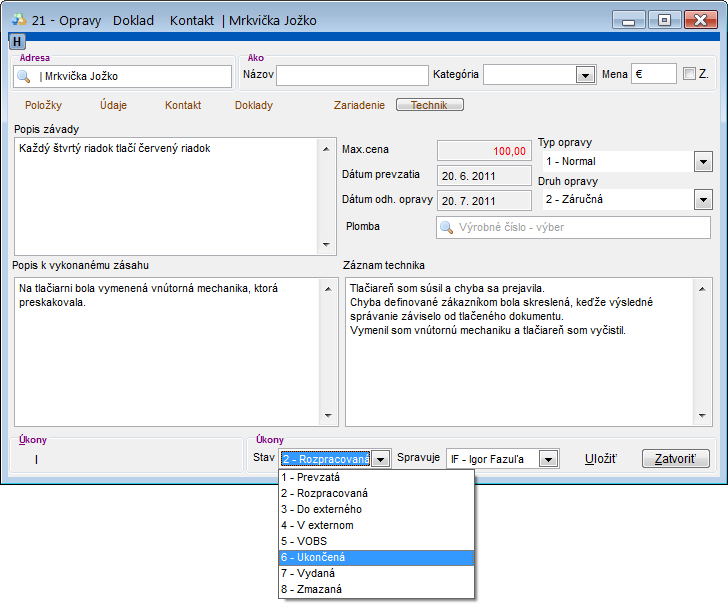Click the blue H icon under title bar
728x608 pixels.
pos(16,41)
